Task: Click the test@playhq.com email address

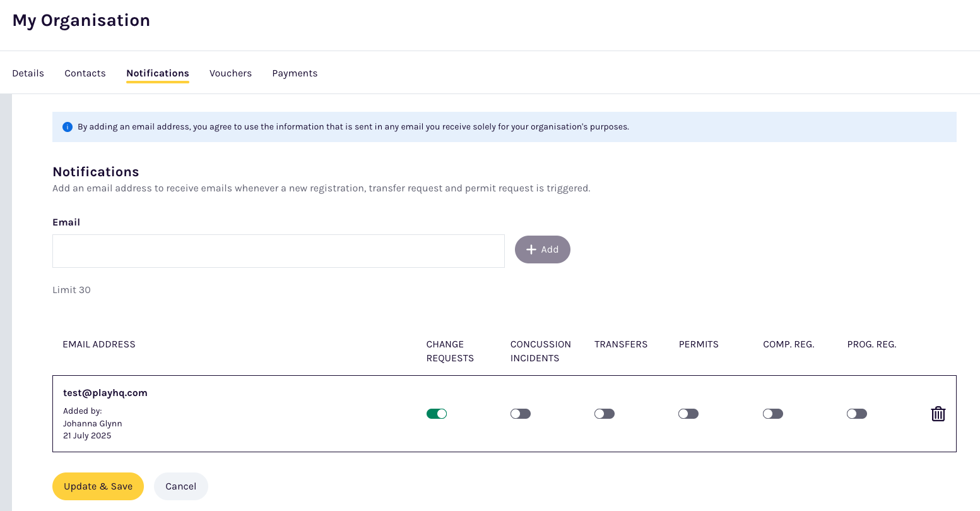Action: (x=105, y=393)
